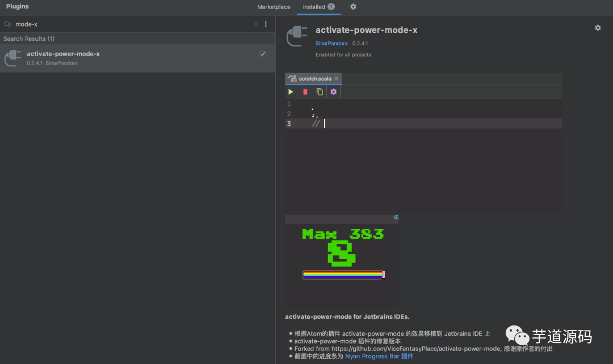
Task: Click editor line 3 with the comment
Action: pos(423,124)
